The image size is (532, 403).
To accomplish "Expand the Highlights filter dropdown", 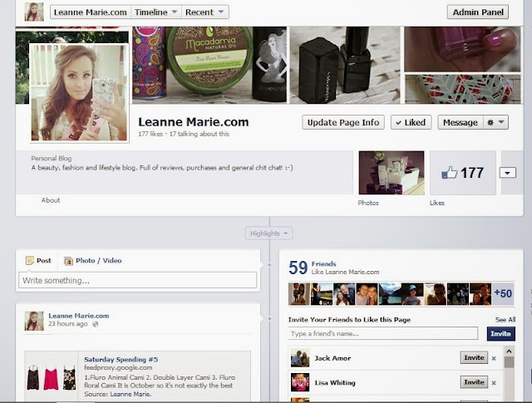I will click(x=268, y=233).
